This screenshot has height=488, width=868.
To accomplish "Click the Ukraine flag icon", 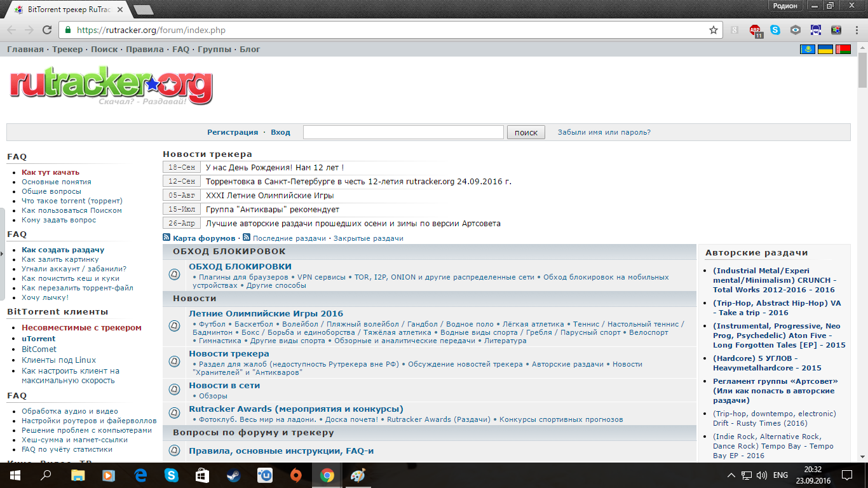I will 825,50.
